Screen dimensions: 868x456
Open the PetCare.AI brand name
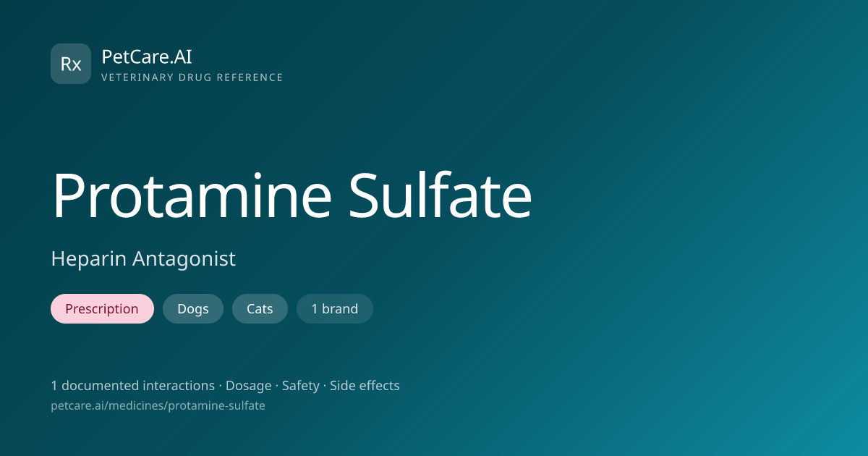tap(147, 56)
